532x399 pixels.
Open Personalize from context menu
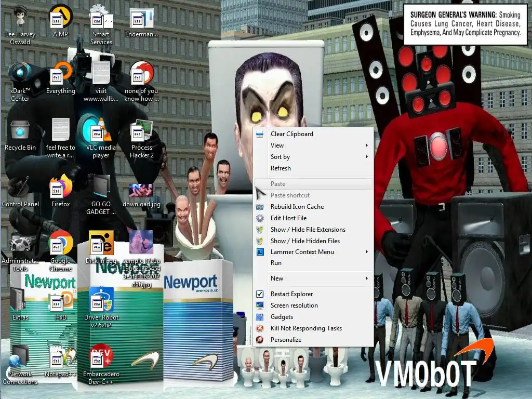pos(313,340)
